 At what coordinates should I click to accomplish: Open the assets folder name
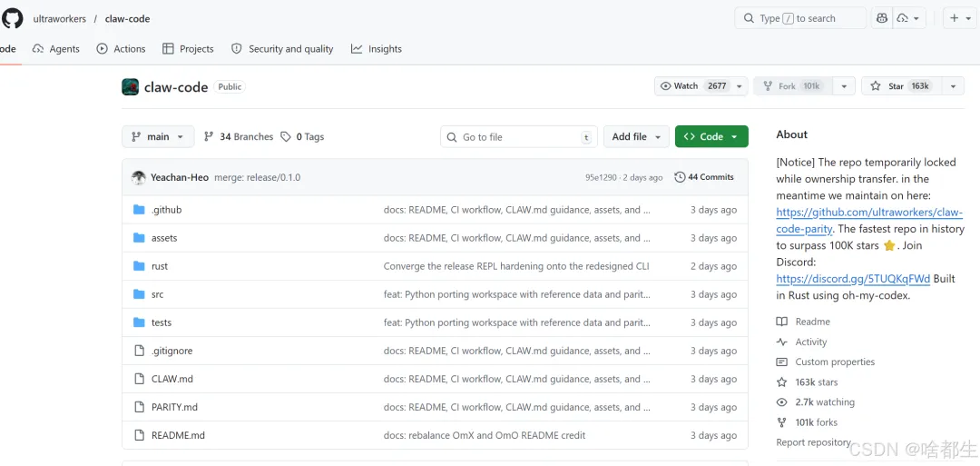(164, 238)
